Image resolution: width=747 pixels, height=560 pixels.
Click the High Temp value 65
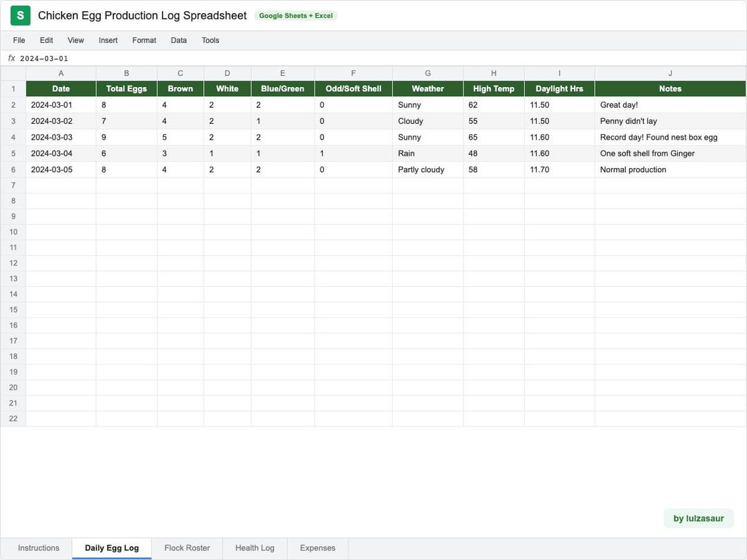coord(494,137)
